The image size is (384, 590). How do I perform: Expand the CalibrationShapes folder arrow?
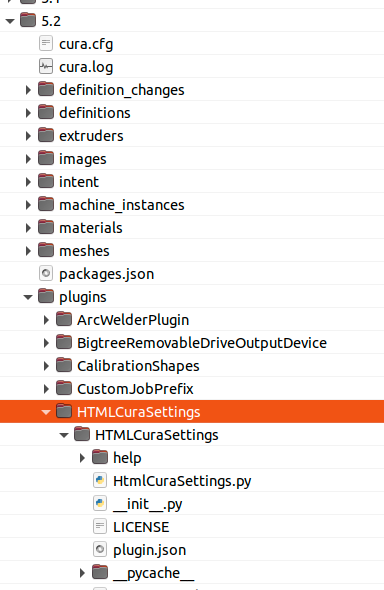pos(46,366)
